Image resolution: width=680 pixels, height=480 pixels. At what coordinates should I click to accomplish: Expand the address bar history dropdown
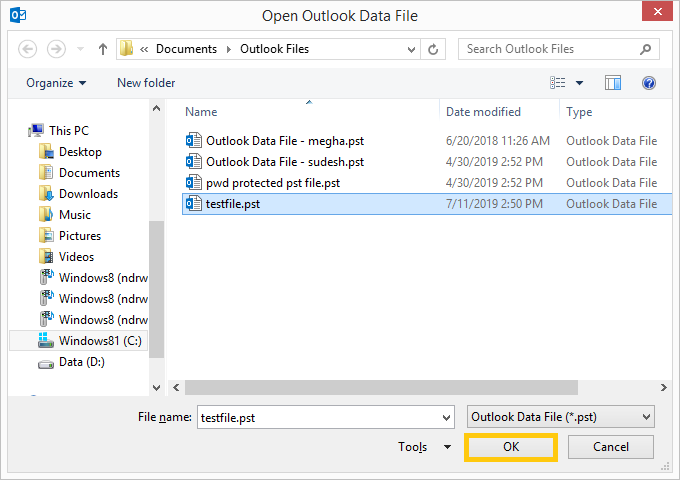click(411, 49)
